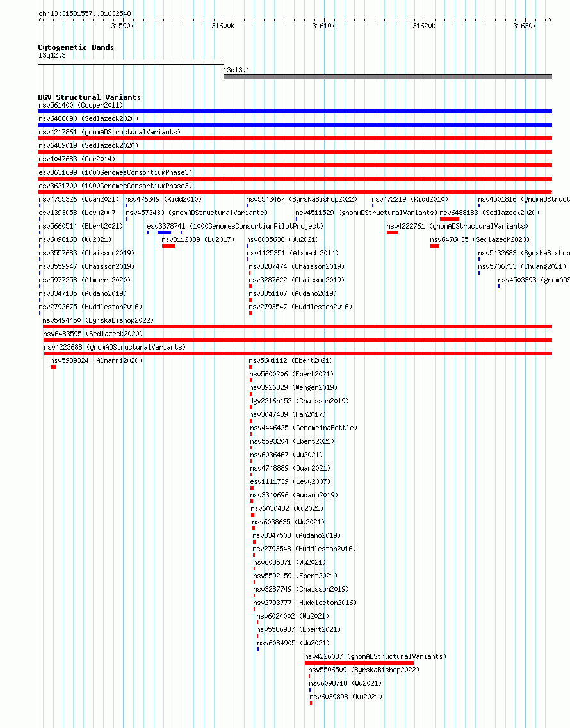This screenshot has width=570, height=728.
Task: Open esv1111739 (Levy2007) variant
Action: point(290,482)
